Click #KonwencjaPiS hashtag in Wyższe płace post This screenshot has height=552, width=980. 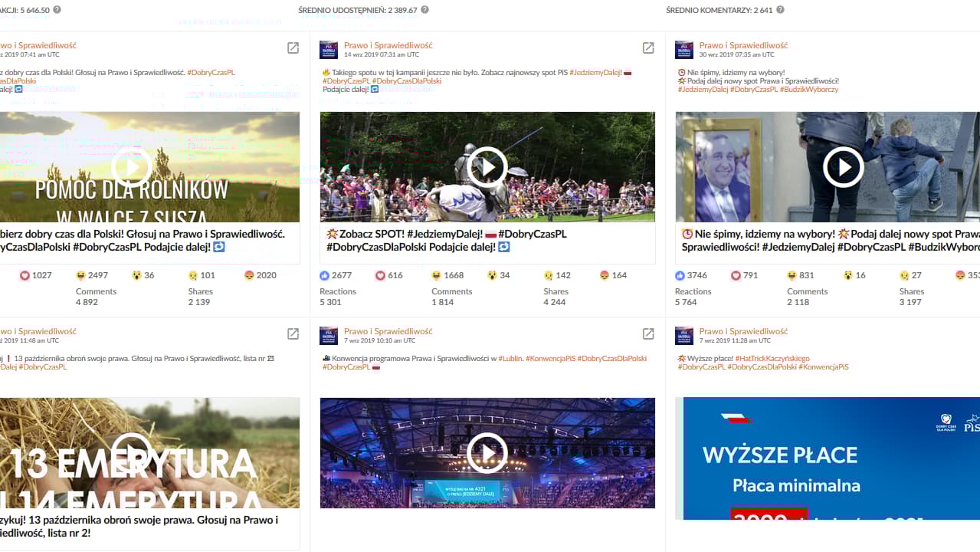click(824, 367)
